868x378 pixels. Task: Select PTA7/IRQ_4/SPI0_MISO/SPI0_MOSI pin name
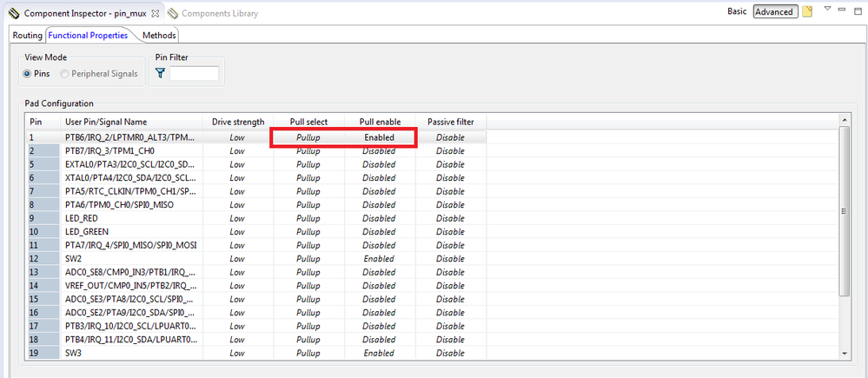click(x=130, y=245)
